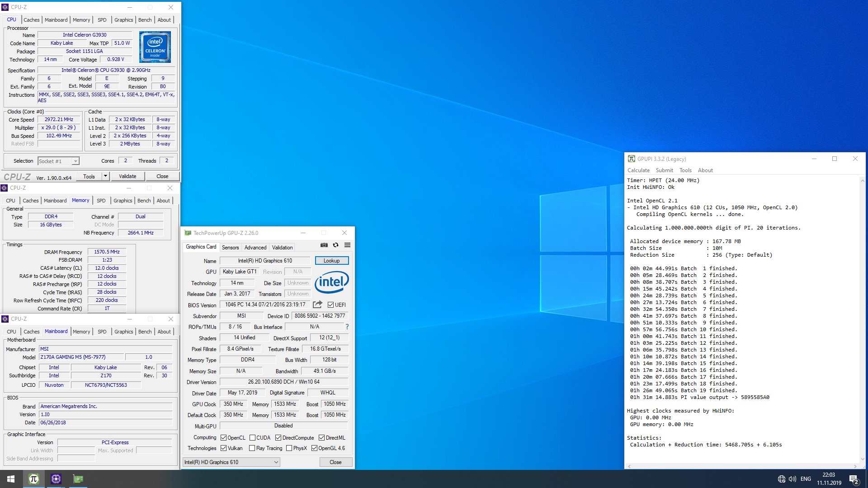Toggle the CUDA checkbox
The width and height of the screenshot is (868, 488).
pos(252,437)
